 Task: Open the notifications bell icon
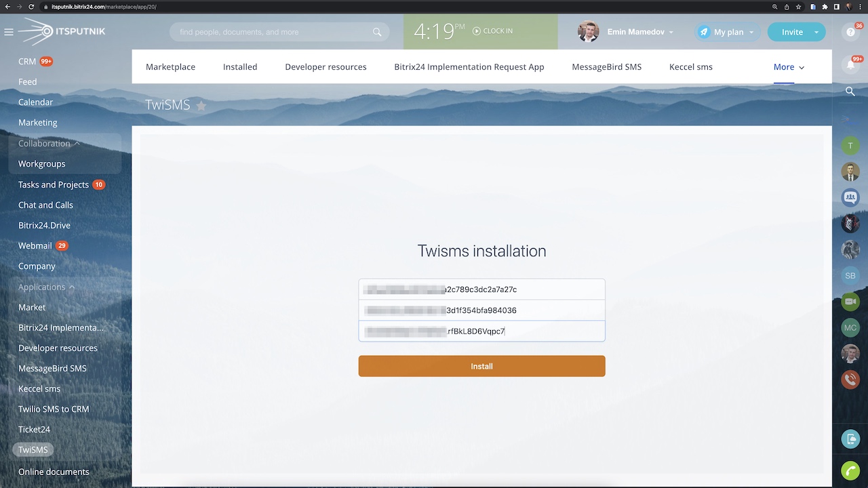[850, 65]
